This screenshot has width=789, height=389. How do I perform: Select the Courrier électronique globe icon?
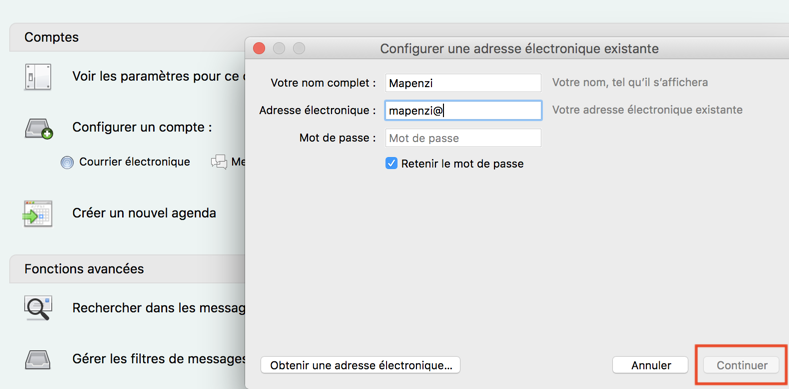point(67,163)
